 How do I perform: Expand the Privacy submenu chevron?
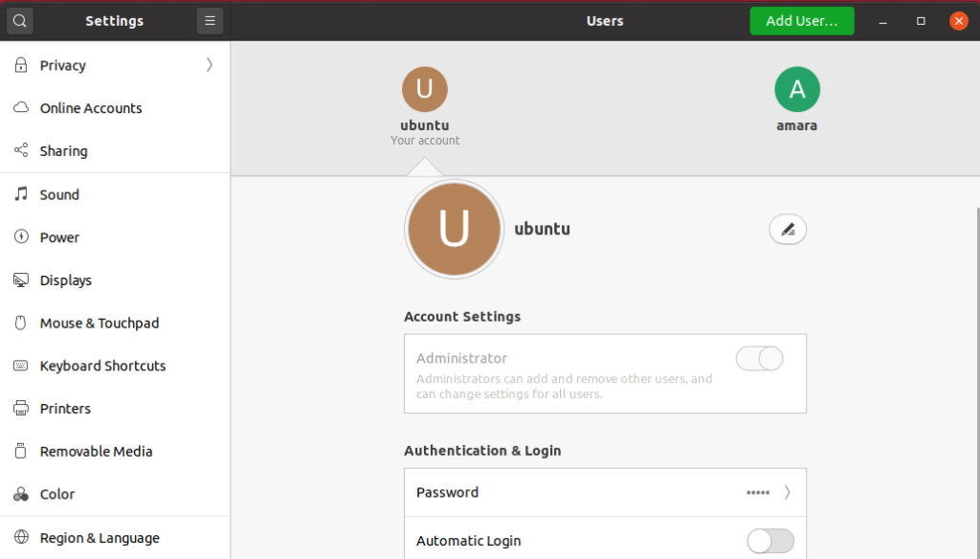(x=210, y=65)
